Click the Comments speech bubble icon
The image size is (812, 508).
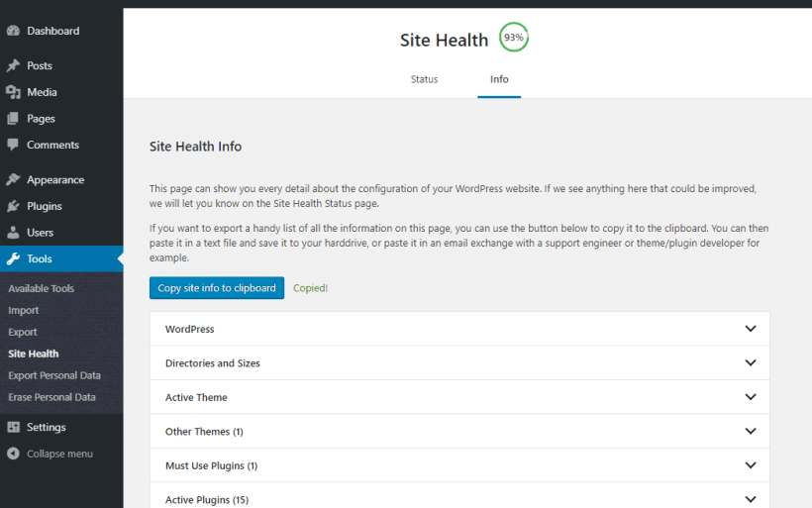14,145
